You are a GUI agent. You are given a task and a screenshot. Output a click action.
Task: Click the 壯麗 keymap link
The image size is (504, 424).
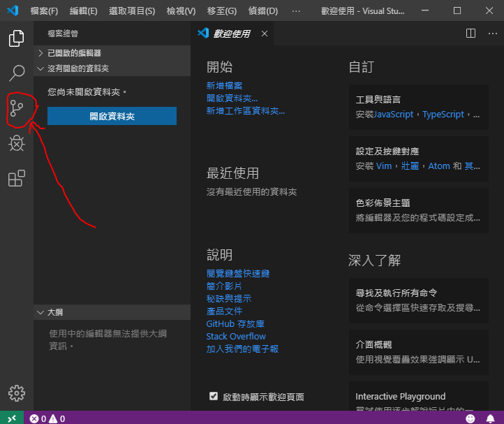point(410,166)
